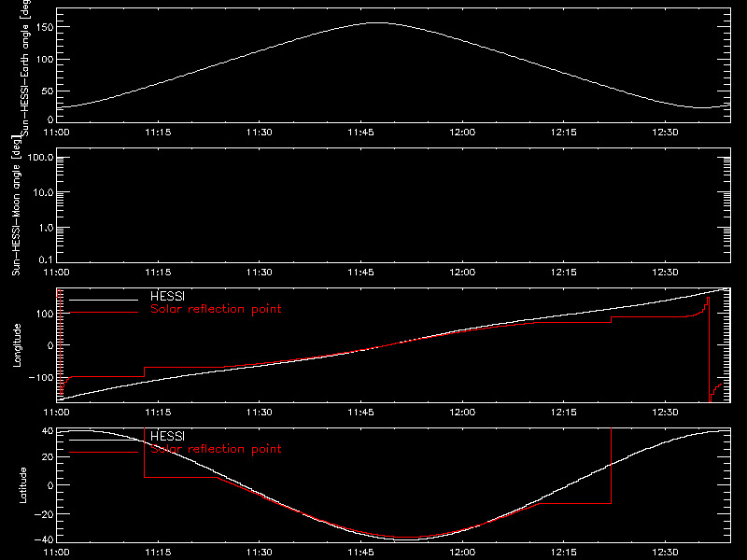Click the 10.0 tick on Moon angle axis
Screen dimensions: 747x560
43,193
